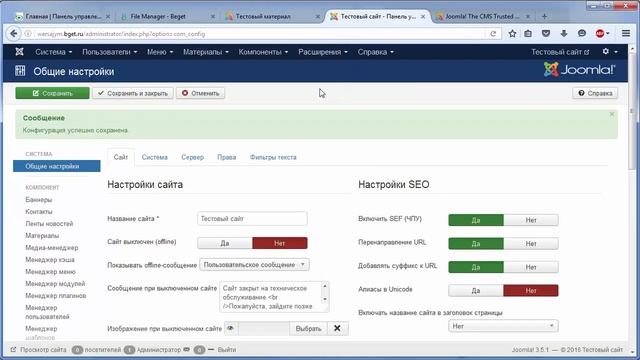Click the Отменить button
This screenshot has width=640, height=360.
[200, 93]
